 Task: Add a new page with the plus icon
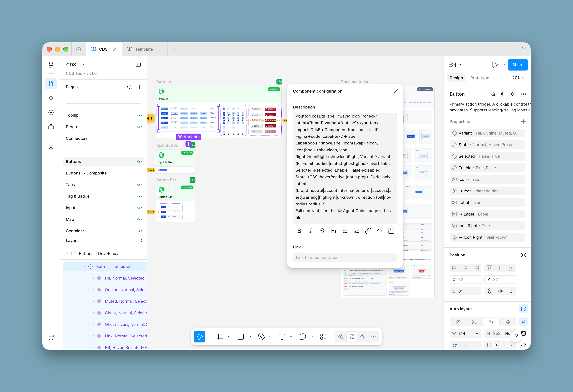[140, 87]
